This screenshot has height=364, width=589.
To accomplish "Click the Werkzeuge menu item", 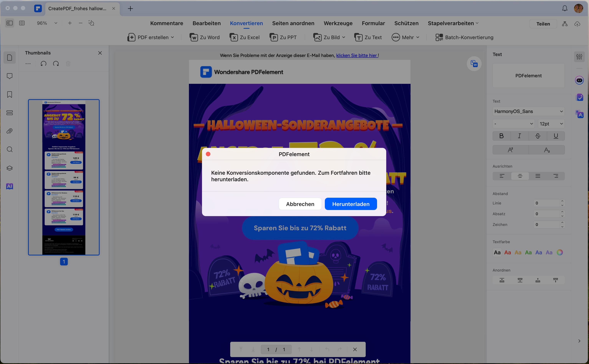I will coord(338,23).
